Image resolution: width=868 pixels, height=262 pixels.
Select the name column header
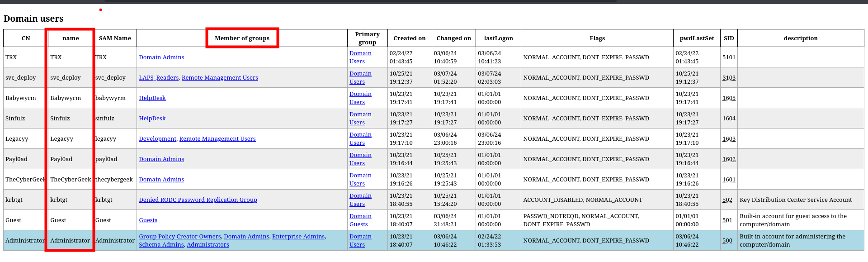(x=71, y=38)
